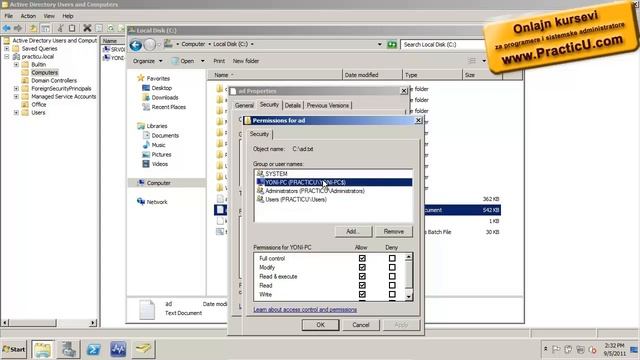Allow Full control for YONI-PC
Screen dimensions: 640x360
pyautogui.click(x=362, y=258)
